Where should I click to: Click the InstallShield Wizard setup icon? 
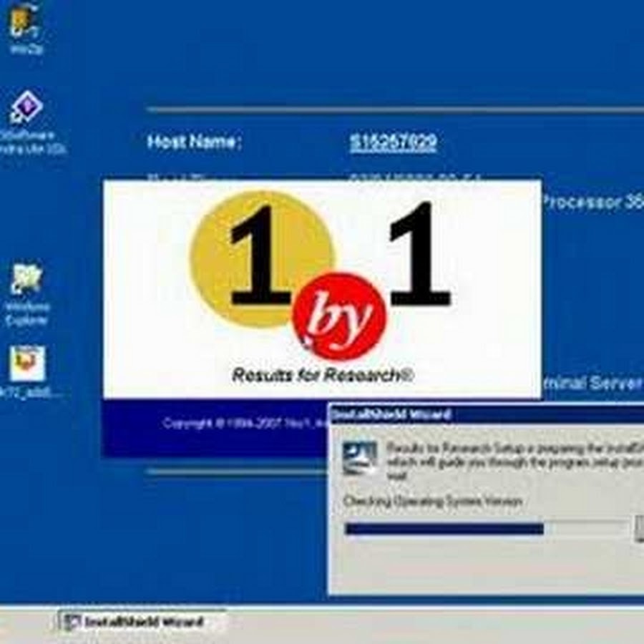(x=360, y=457)
